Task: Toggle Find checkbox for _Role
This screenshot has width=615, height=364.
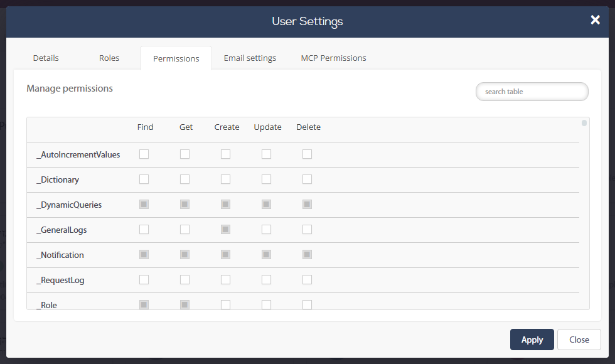Action: coord(144,305)
